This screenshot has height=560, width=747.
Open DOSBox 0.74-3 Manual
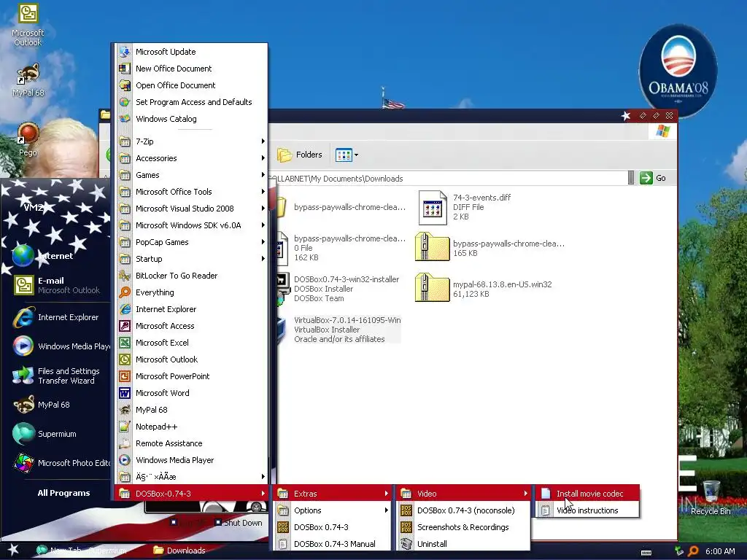[x=333, y=544]
